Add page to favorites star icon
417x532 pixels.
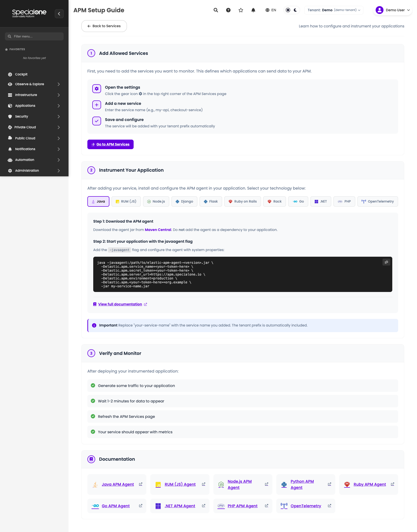[241, 10]
